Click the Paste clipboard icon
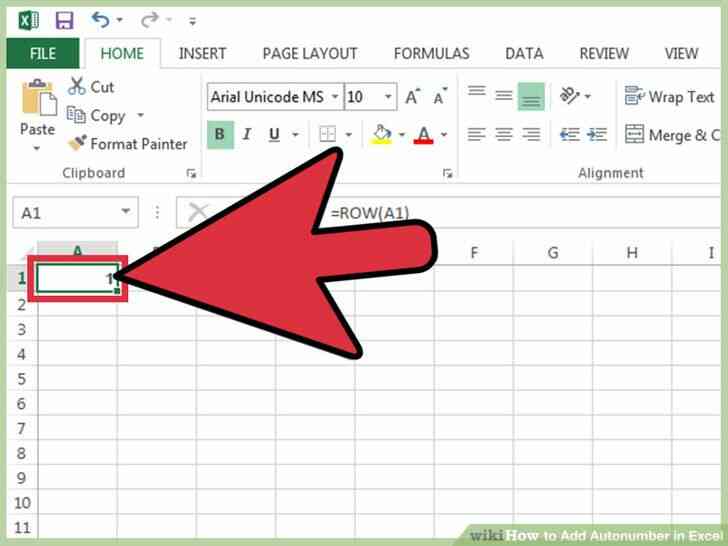 [x=39, y=97]
